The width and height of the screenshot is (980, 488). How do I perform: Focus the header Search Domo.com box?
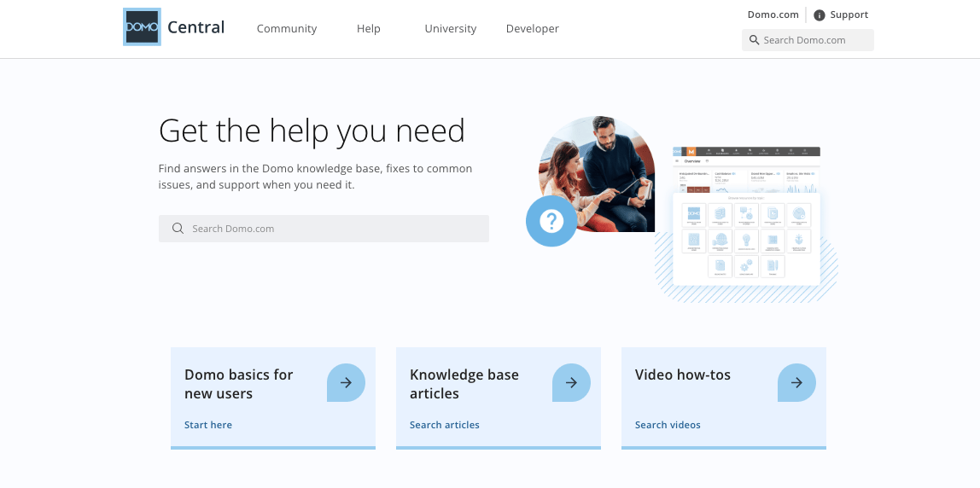[808, 40]
